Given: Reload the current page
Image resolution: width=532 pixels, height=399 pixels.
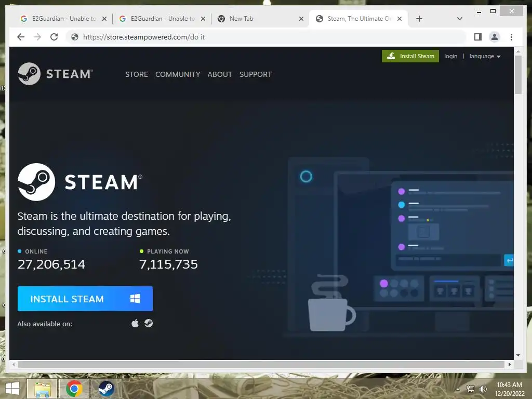Looking at the screenshot, I should click(54, 37).
